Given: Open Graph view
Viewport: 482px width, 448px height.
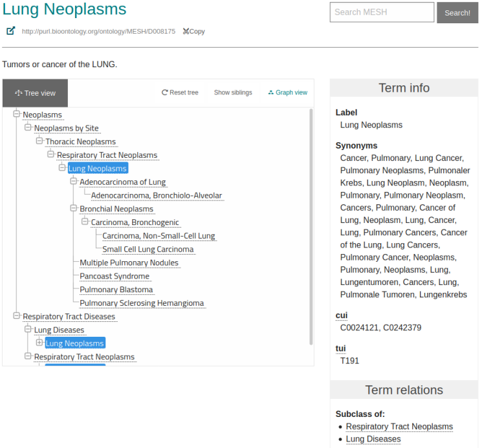Looking at the screenshot, I should (x=287, y=92).
